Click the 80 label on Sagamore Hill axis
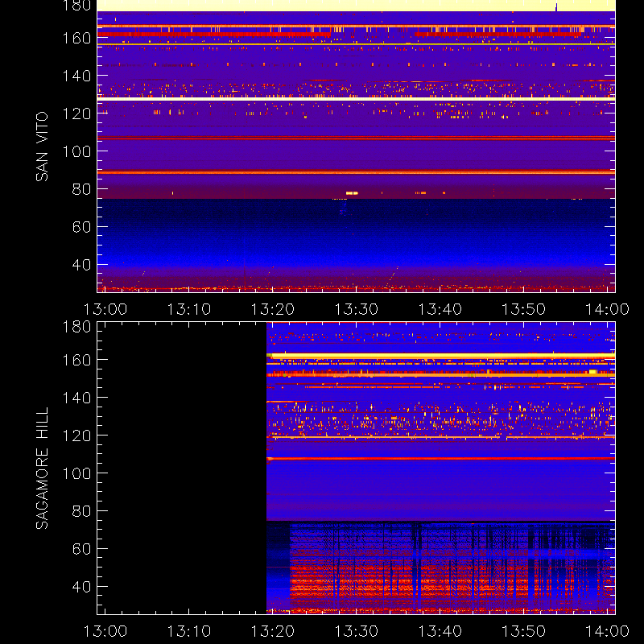The width and height of the screenshot is (644, 644). point(81,511)
